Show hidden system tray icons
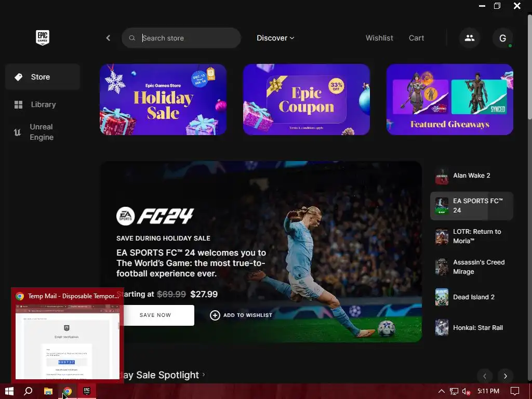The height and width of the screenshot is (399, 532). point(442,392)
